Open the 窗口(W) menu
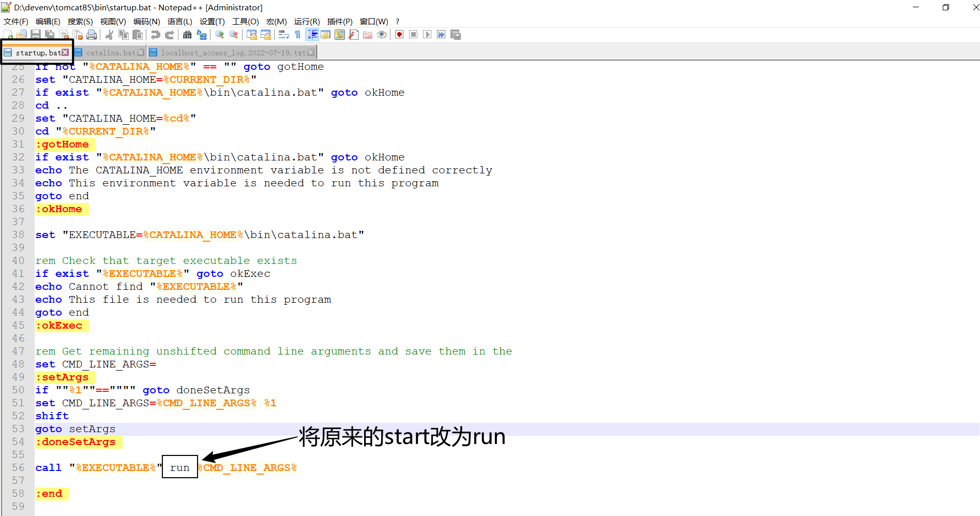This screenshot has height=516, width=980. pyautogui.click(x=374, y=21)
